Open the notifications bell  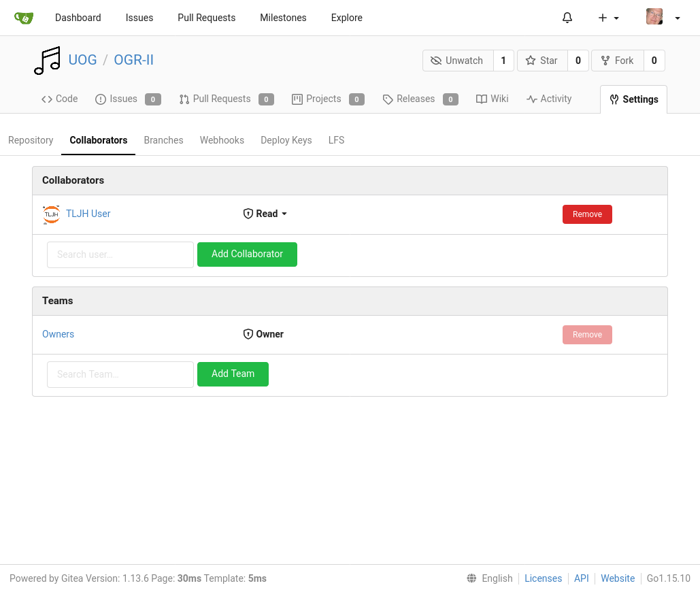(x=567, y=18)
